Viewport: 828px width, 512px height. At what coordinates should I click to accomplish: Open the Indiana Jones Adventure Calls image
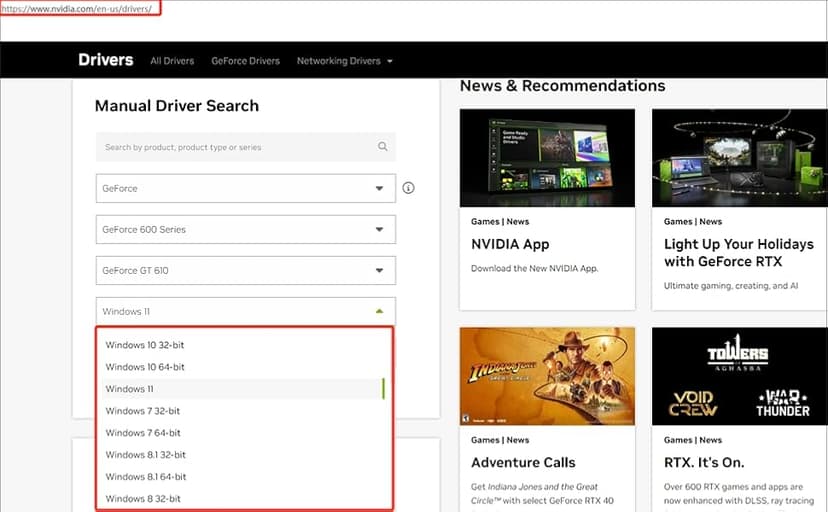[547, 376]
